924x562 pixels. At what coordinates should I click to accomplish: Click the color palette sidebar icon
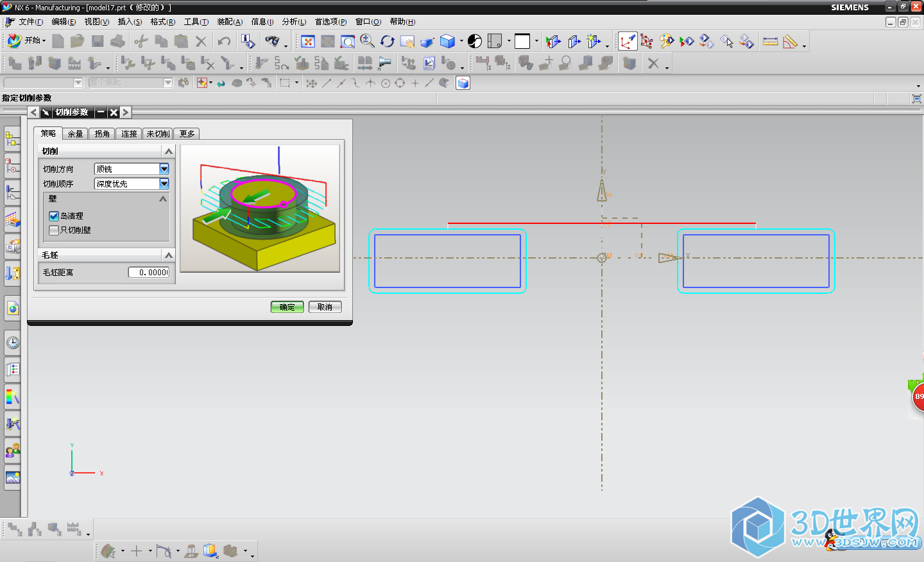coord(12,396)
